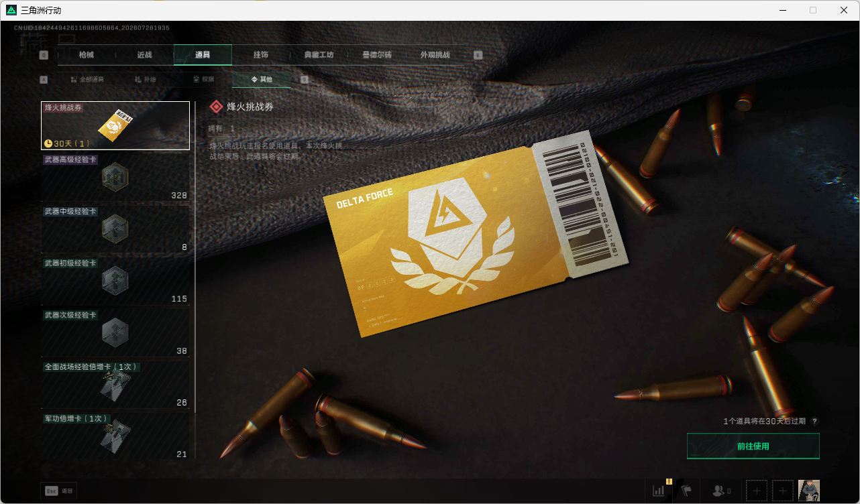
Task: Select the 其他 sub-category
Action: pos(262,79)
